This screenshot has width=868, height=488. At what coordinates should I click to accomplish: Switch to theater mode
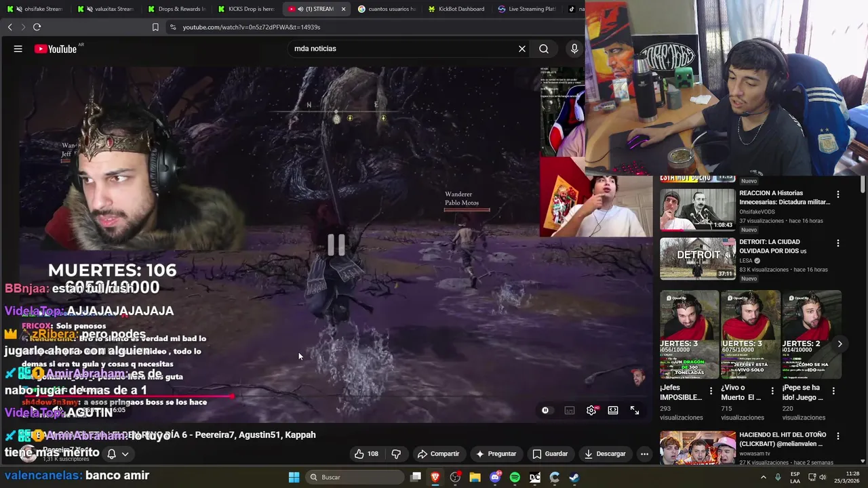pos(613,410)
